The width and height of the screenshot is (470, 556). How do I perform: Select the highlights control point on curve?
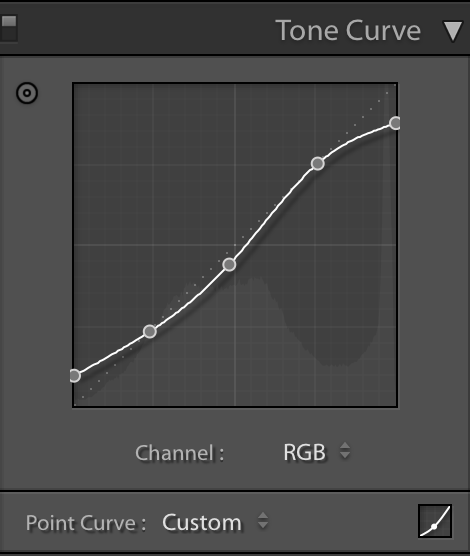(318, 163)
